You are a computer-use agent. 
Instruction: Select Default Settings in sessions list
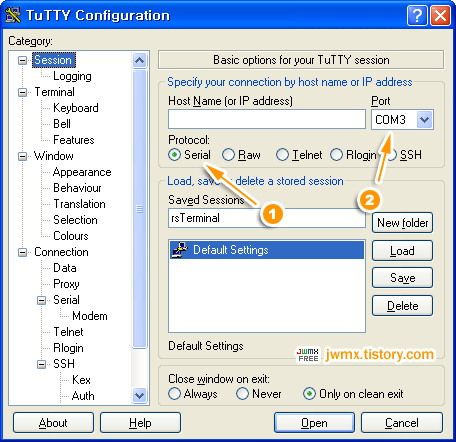pyautogui.click(x=267, y=250)
